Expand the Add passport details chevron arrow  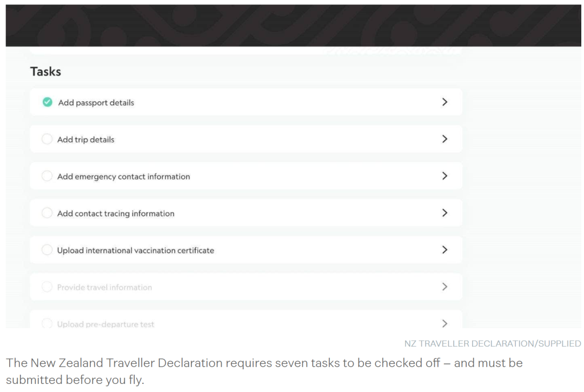coord(444,102)
